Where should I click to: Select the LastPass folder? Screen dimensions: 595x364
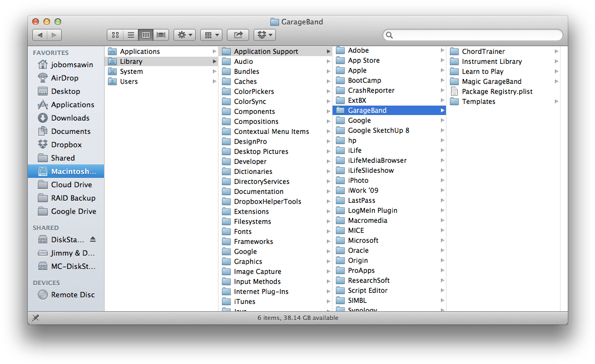coord(389,200)
